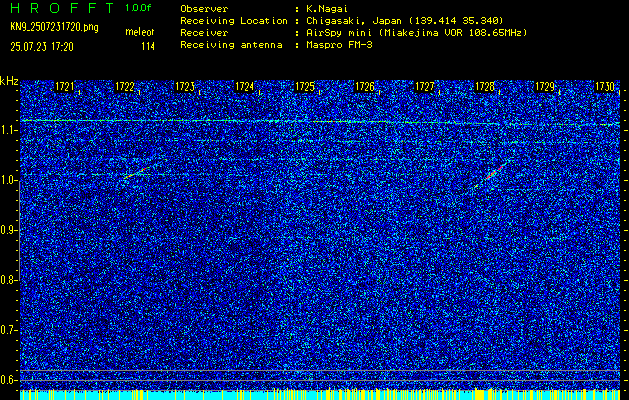This screenshot has height=400, width=629.
Task: Click the 1726 time marker
Action: 365,87
